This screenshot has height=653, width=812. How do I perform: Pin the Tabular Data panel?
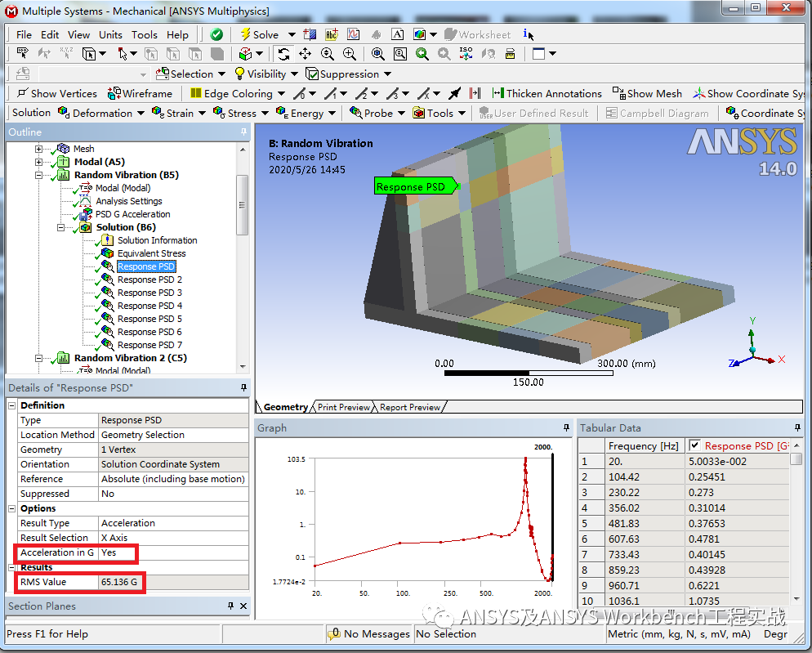(x=797, y=427)
